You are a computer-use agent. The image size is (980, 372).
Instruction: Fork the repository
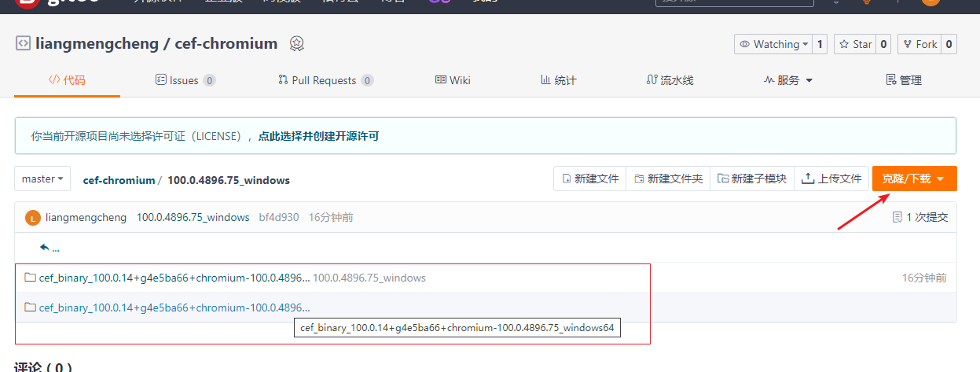point(919,45)
